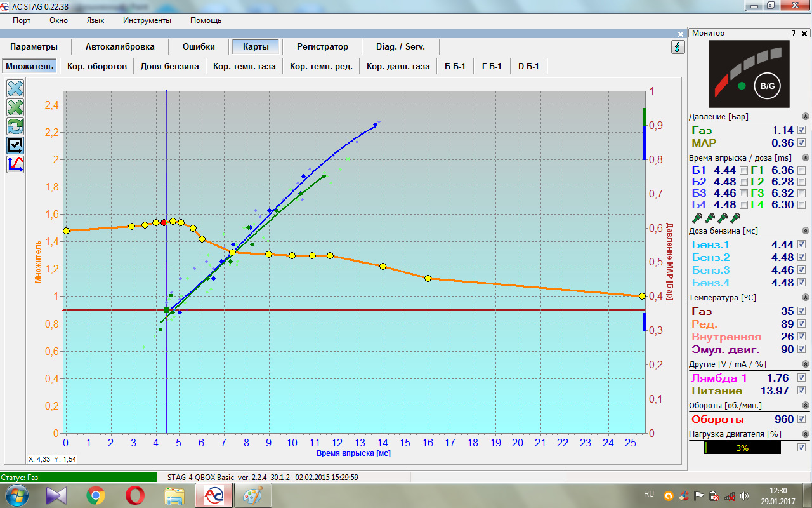
Task: Toggle the Б1 injection time checkbox
Action: coord(743,170)
